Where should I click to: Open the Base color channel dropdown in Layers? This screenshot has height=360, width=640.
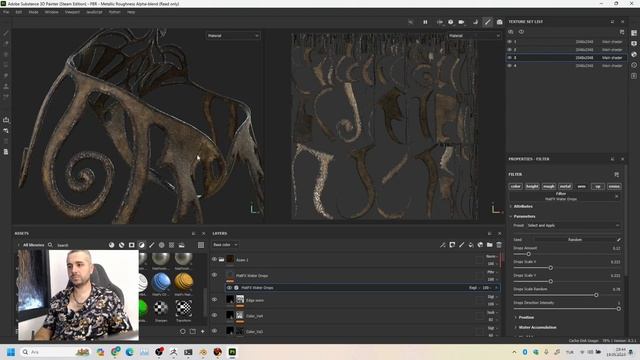[x=225, y=245]
